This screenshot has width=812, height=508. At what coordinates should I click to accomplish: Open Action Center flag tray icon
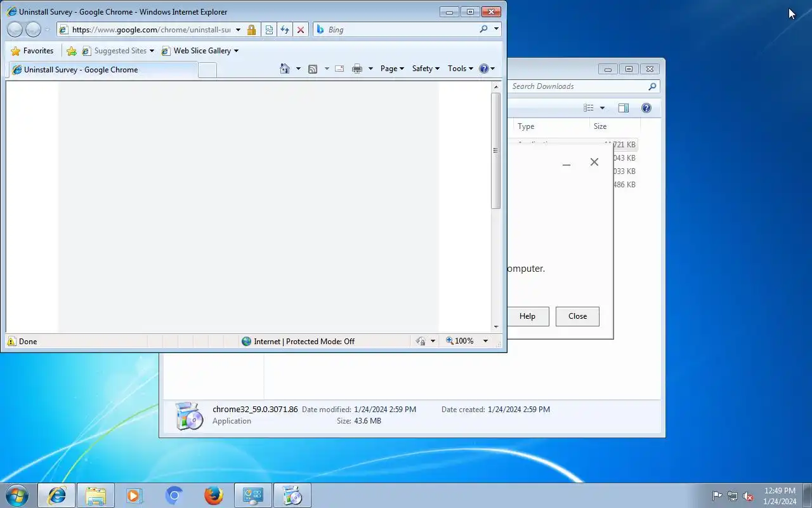(717, 496)
